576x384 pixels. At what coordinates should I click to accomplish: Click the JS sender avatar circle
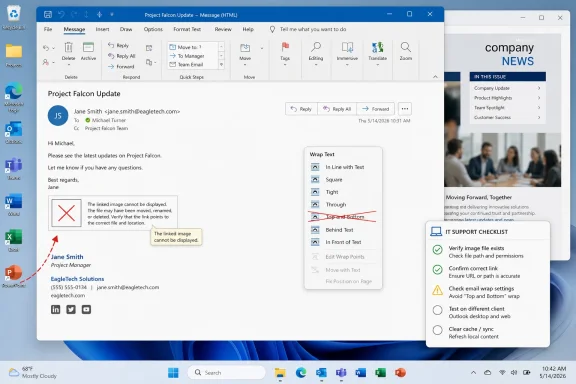pos(58,116)
